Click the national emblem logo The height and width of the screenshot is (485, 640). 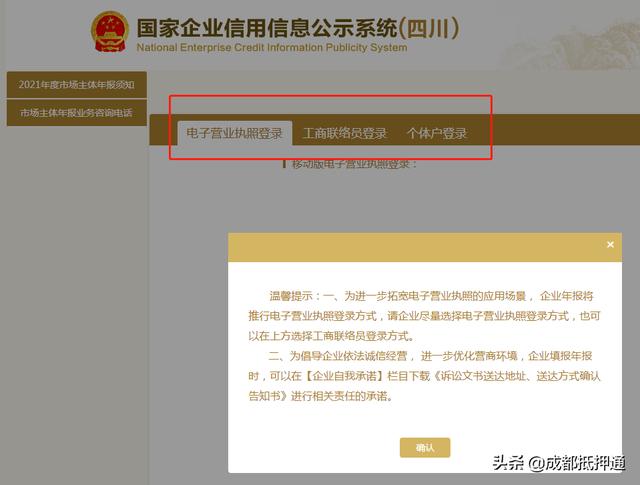point(110,32)
